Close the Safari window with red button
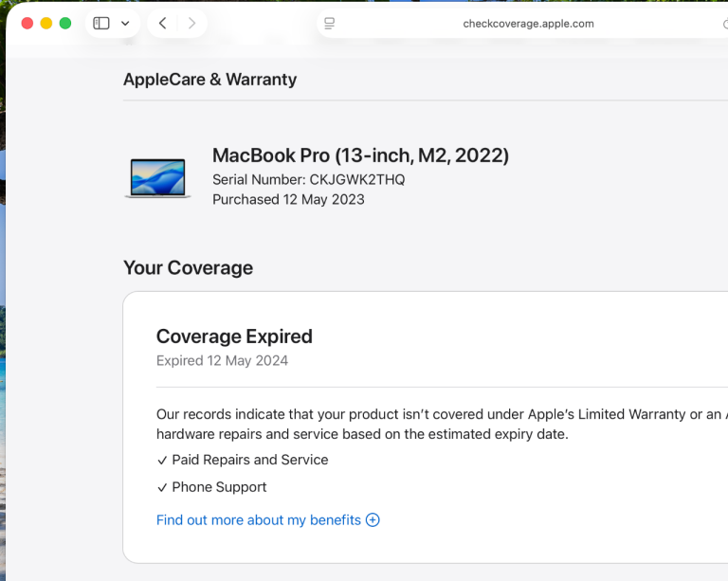This screenshot has width=728, height=581. 27,23
